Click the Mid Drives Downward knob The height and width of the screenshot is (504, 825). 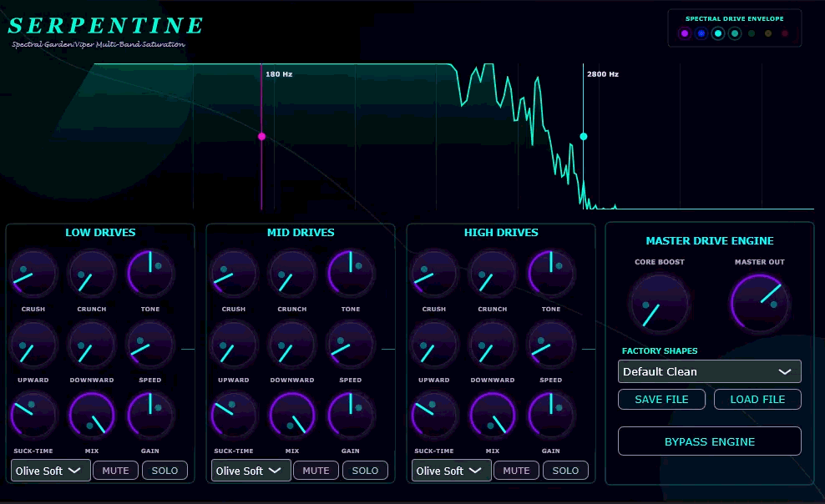[292, 345]
